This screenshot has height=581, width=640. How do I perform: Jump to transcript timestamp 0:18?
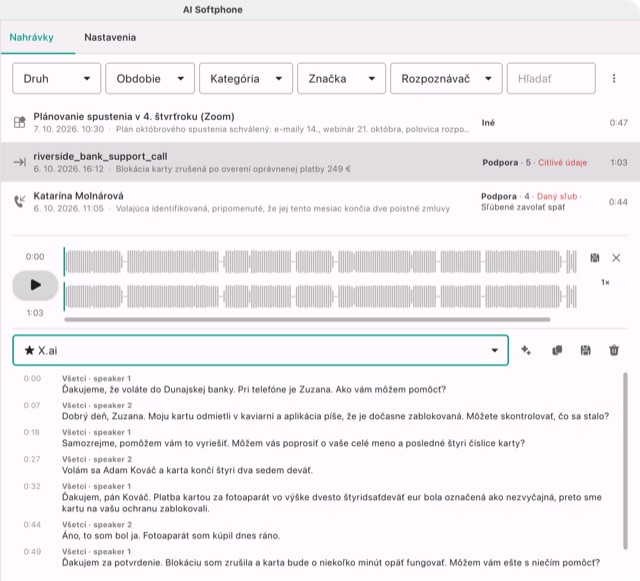click(31, 432)
